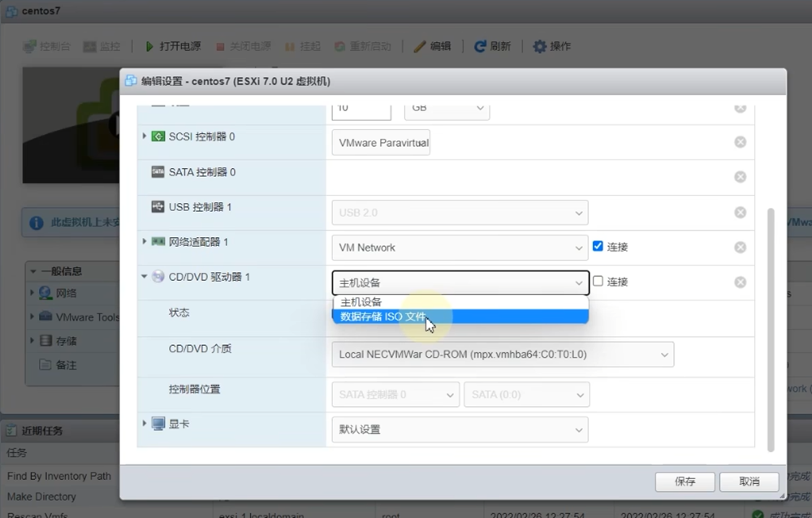This screenshot has width=812, height=518.
Task: Expand the 网络适配器 1 row
Action: (x=145, y=241)
